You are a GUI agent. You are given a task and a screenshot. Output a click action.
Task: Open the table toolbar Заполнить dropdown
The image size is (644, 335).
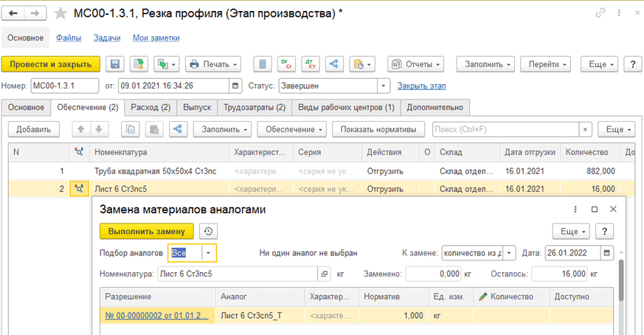pos(222,129)
